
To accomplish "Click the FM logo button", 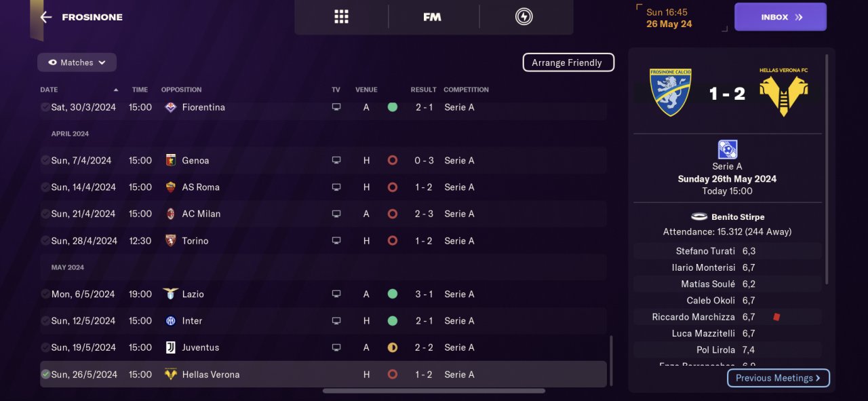I will (x=432, y=17).
